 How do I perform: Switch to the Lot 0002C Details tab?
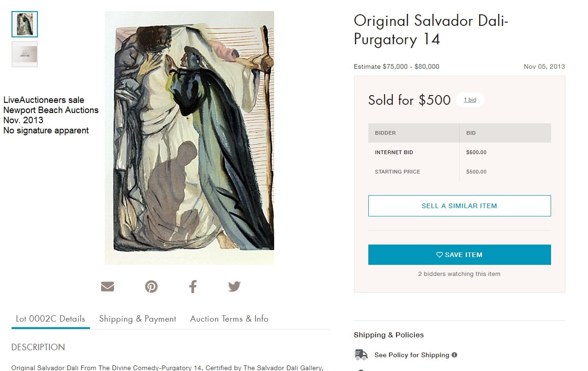[50, 319]
